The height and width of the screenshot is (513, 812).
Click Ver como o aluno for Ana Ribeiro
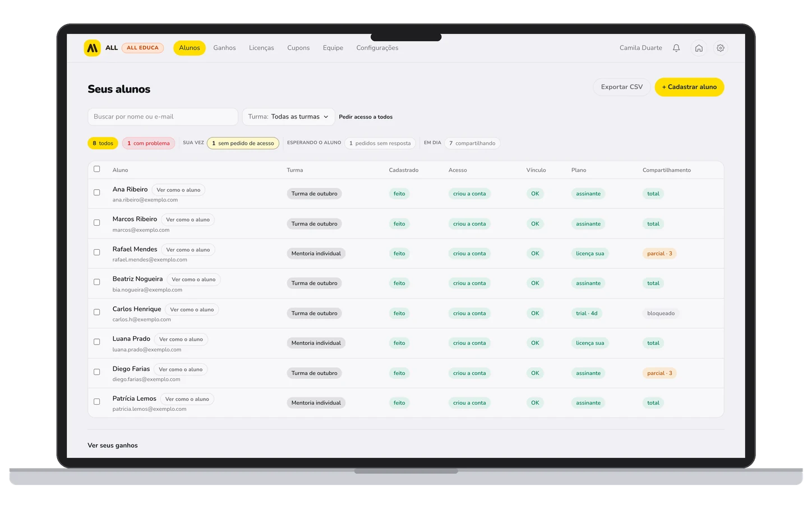click(178, 190)
